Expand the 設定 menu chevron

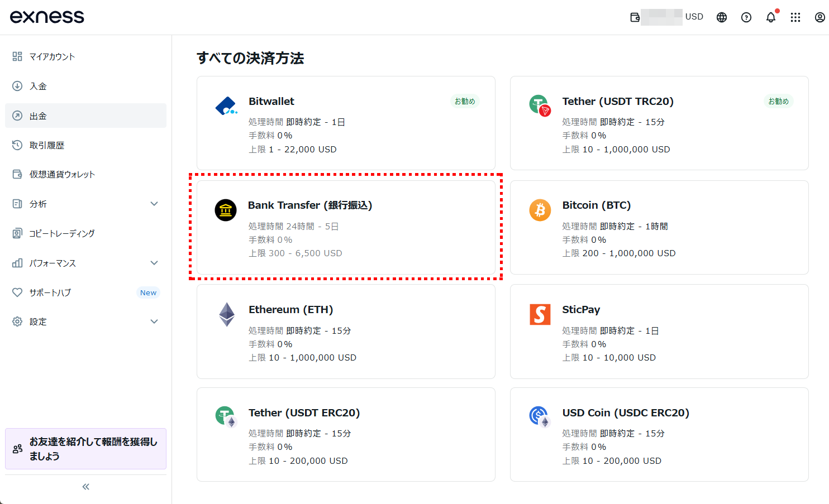[154, 321]
